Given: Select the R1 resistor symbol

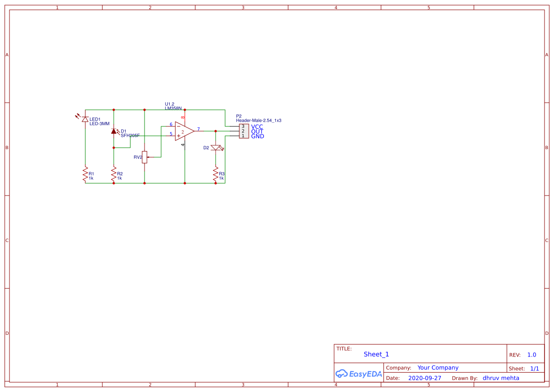Looking at the screenshot, I should point(85,175).
